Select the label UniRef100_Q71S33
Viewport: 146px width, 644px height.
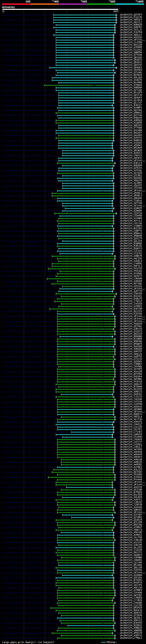click(x=131, y=359)
